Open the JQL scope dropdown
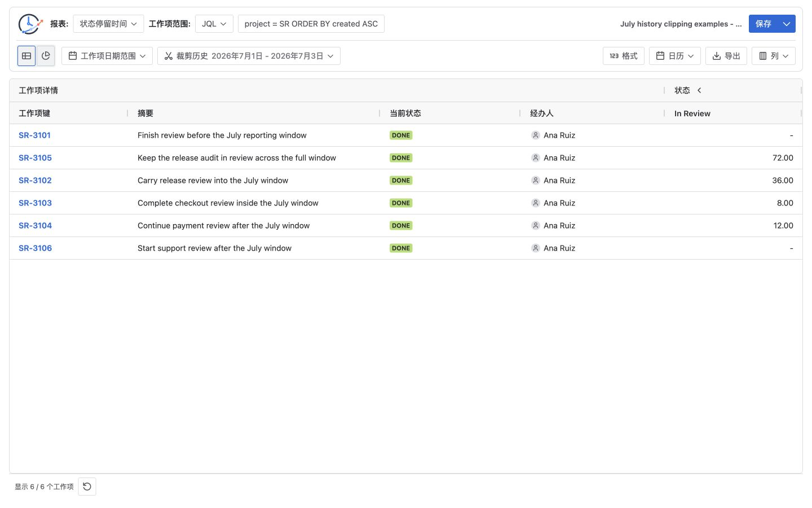This screenshot has height=508, width=812. point(214,24)
